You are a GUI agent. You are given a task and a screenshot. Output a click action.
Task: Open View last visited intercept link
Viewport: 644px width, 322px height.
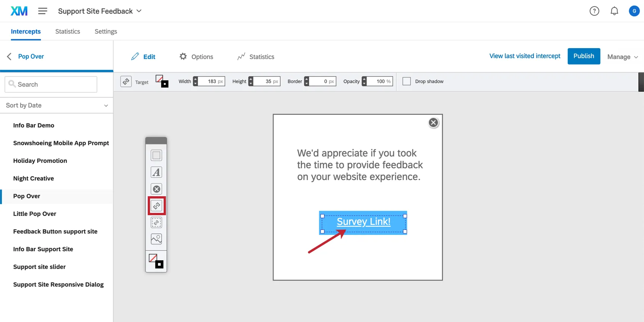(525, 56)
